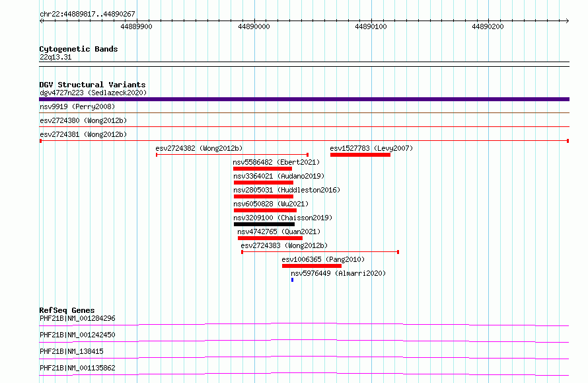
Task: Click the PHF21B|NM_001242450 gene label
Action: tap(77, 335)
